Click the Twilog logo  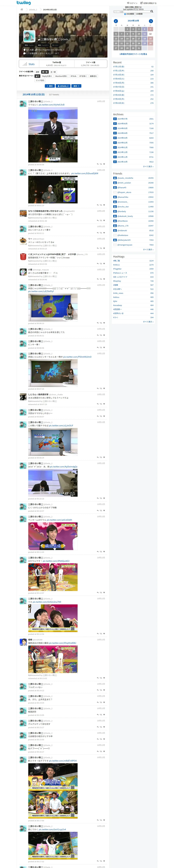click(24, 3)
